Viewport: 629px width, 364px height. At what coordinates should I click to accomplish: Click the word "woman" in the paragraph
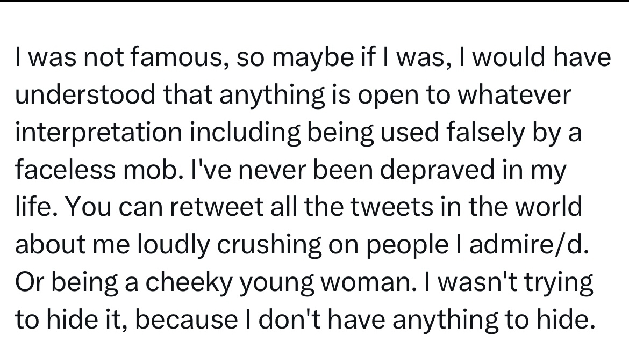[x=368, y=282]
